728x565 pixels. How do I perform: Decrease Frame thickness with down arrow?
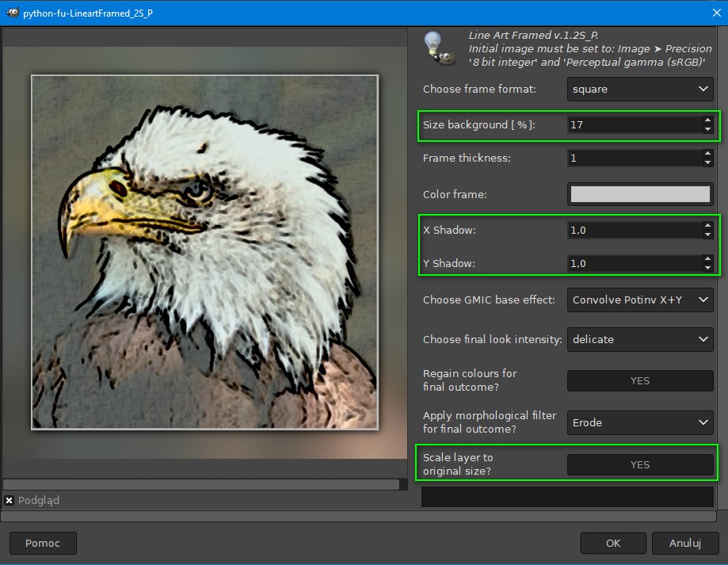coord(707,162)
